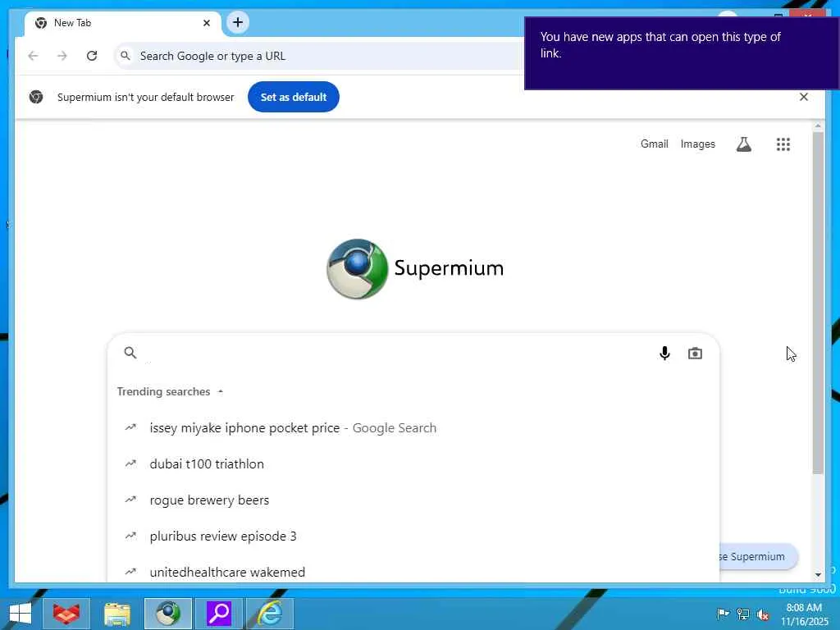
Task: Select unitedhealthcare wakemed suggestion
Action: coord(413,572)
